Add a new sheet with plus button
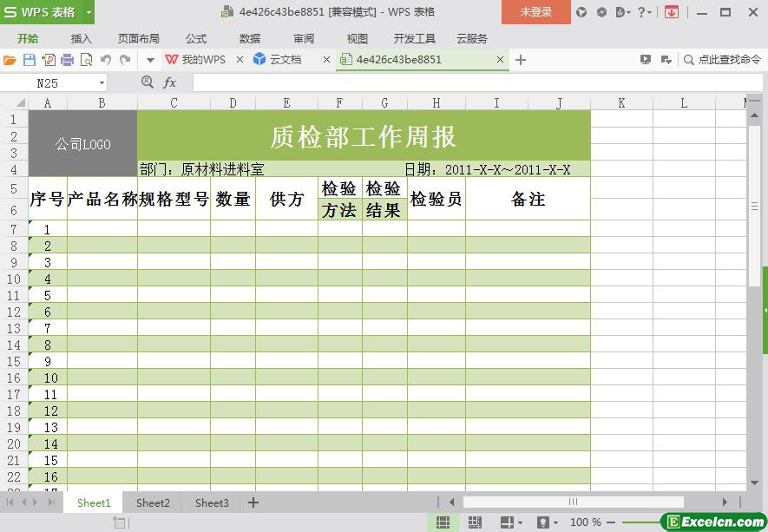This screenshot has height=532, width=768. [x=253, y=502]
